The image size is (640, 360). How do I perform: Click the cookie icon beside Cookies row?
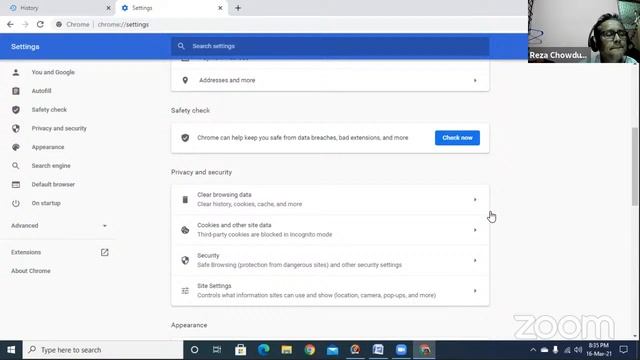click(x=185, y=230)
